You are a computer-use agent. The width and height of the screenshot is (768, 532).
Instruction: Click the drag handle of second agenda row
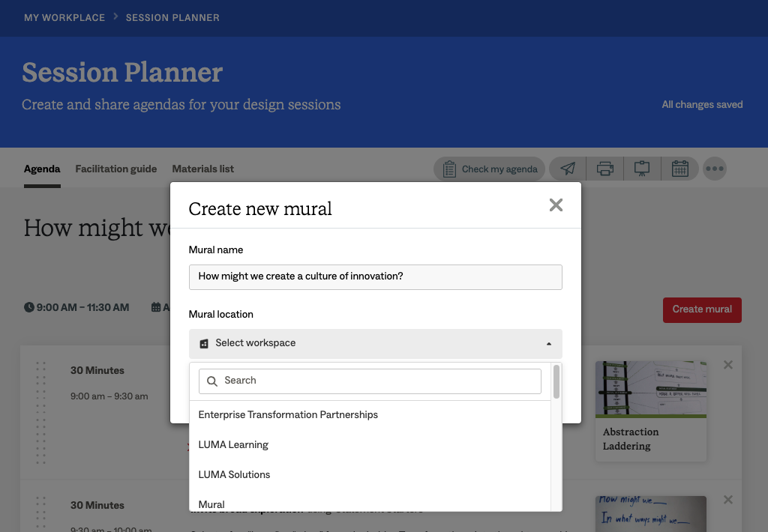click(40, 513)
